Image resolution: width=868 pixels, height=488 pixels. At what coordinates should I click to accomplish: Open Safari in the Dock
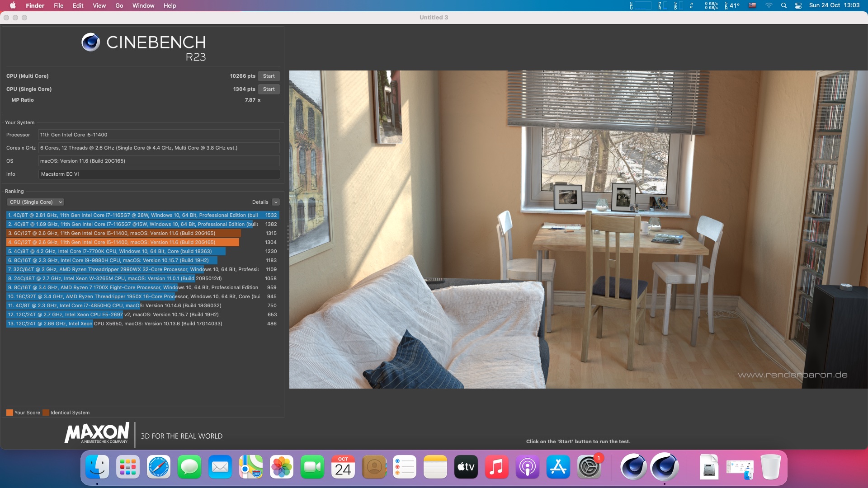coord(159,467)
